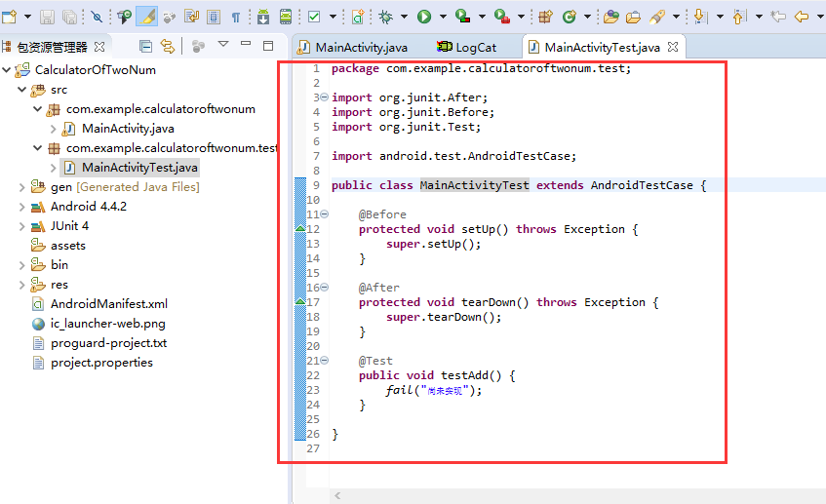
Task: Click the Search flashlight icon
Action: [x=657, y=17]
